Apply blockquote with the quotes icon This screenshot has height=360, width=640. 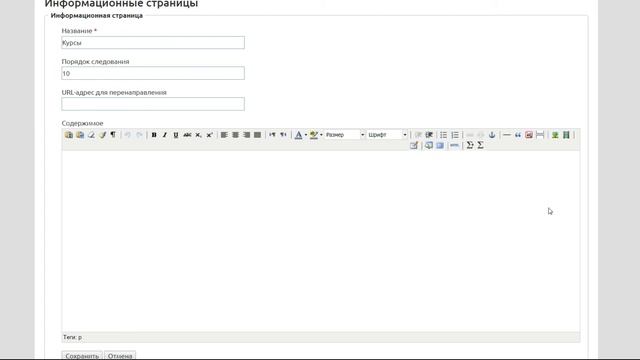(518, 135)
